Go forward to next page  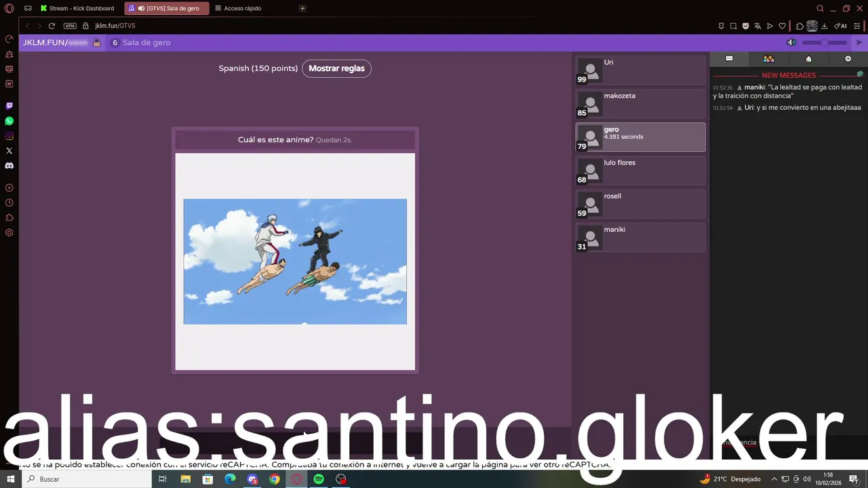click(39, 26)
